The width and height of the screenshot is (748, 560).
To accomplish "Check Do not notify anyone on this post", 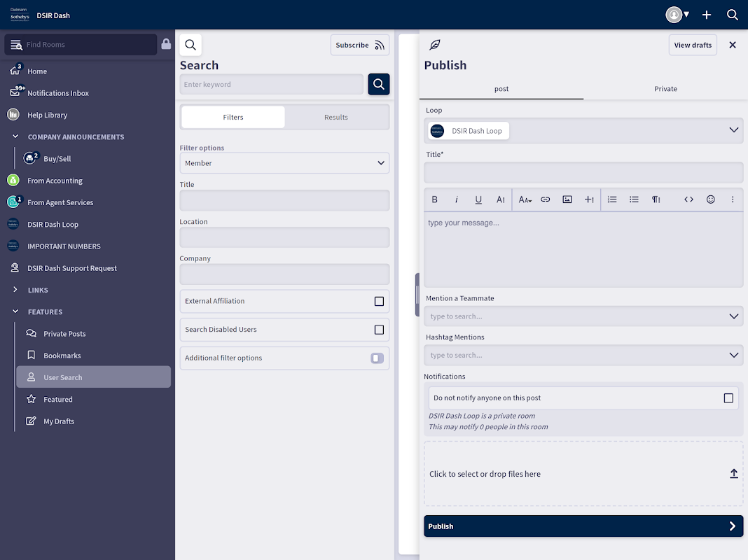I will (728, 398).
